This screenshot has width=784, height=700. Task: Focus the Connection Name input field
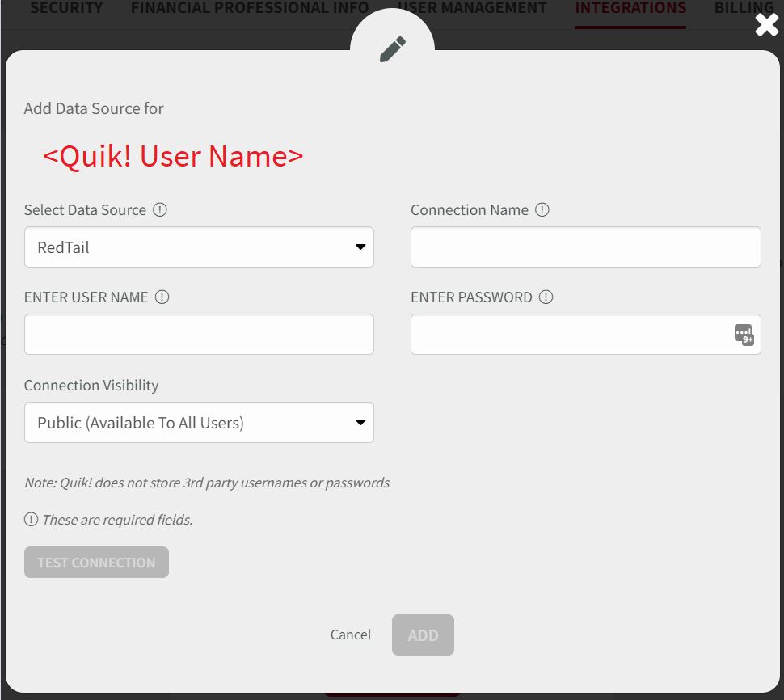click(586, 247)
